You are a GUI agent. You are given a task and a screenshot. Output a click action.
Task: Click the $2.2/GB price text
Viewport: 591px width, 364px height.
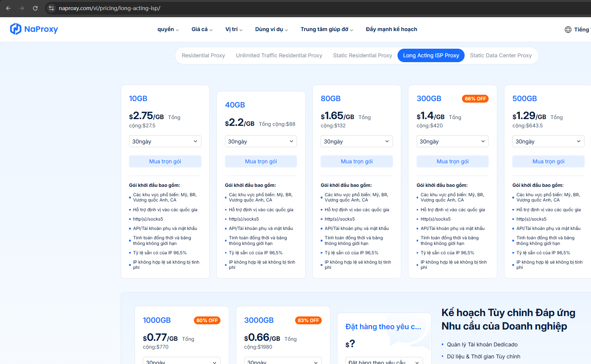[x=240, y=122]
